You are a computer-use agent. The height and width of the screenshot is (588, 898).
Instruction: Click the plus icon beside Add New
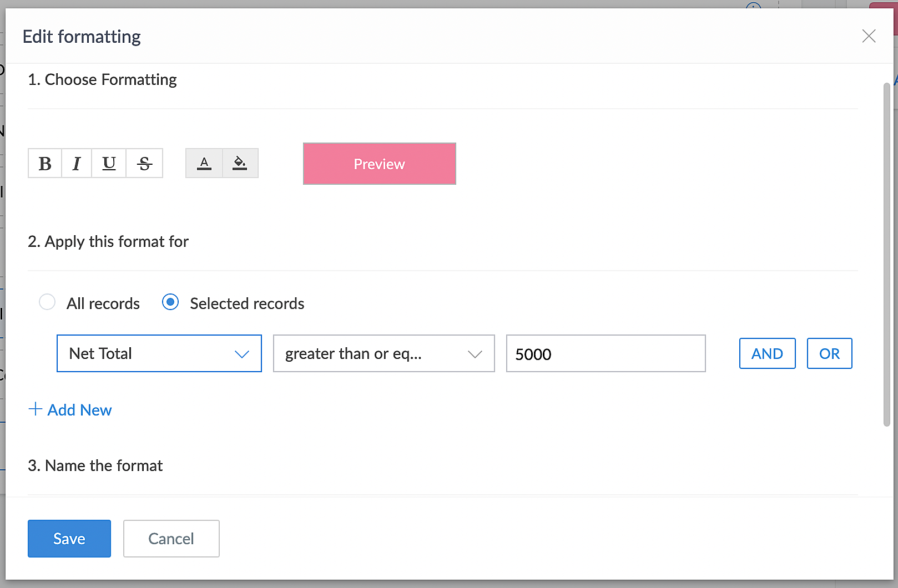click(x=35, y=409)
